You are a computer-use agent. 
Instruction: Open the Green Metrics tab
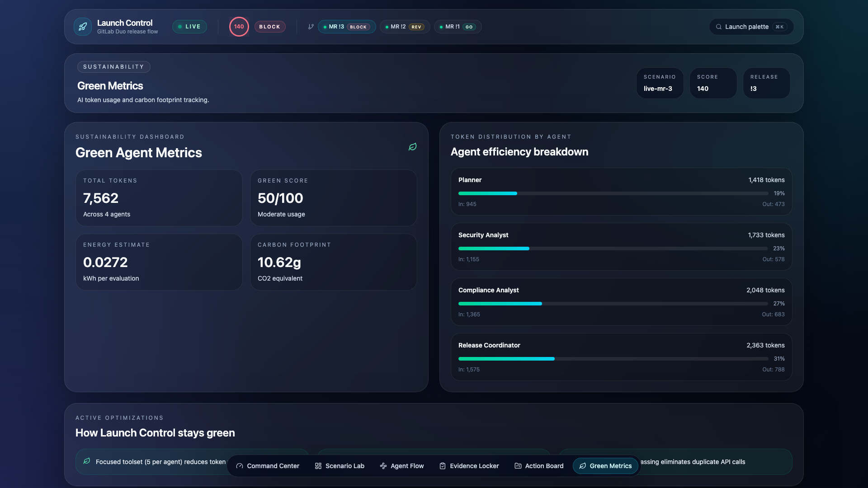605,466
